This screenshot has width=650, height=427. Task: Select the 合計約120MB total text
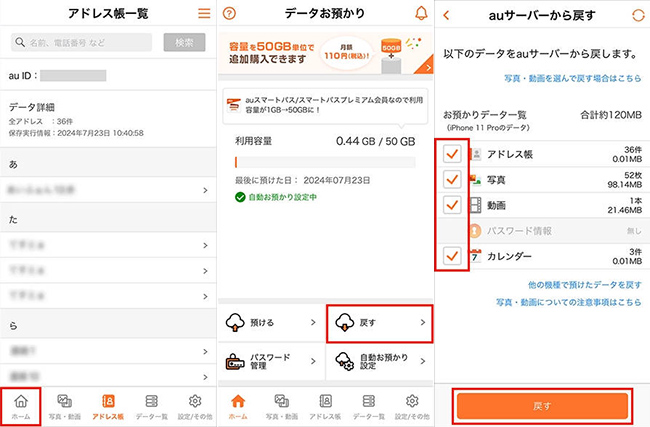pos(611,115)
